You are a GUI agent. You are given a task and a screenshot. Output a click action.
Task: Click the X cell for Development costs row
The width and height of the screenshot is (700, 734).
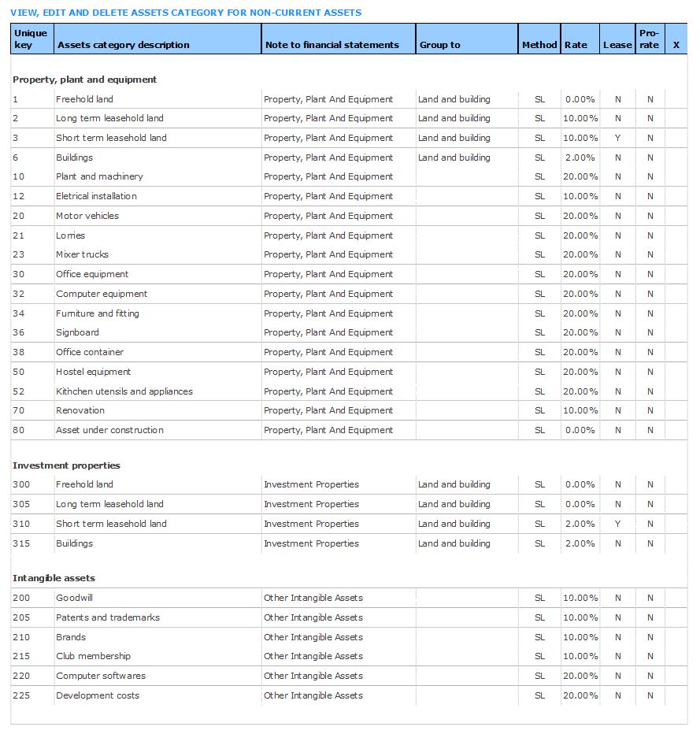[x=676, y=695]
